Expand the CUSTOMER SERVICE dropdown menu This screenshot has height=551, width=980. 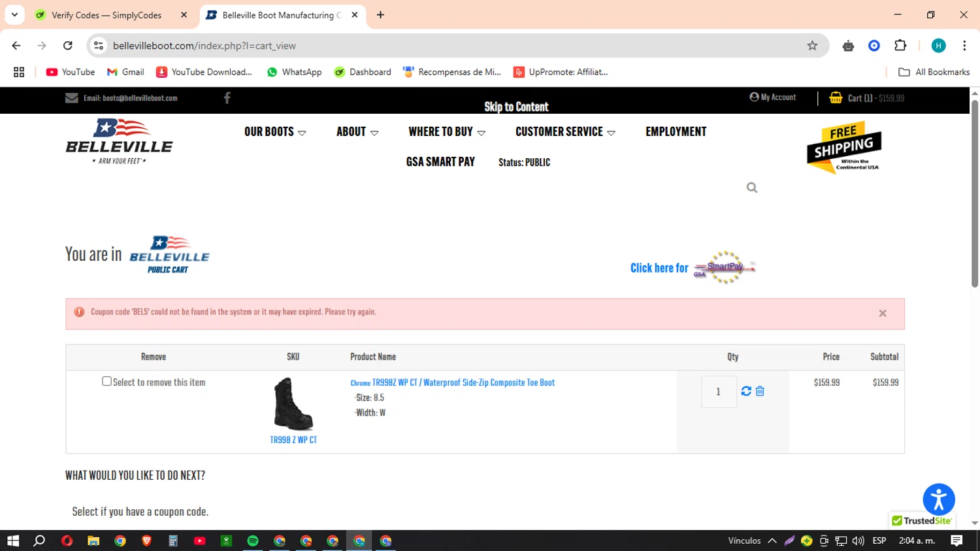tap(565, 132)
